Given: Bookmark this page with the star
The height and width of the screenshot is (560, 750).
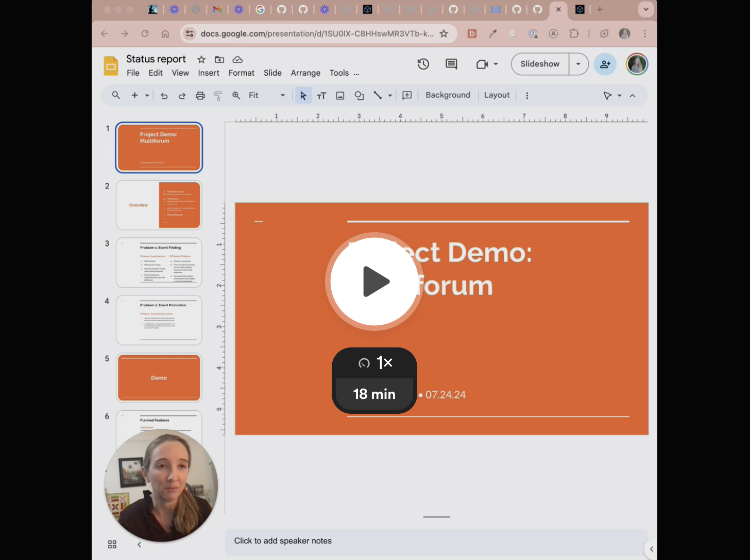Looking at the screenshot, I should pyautogui.click(x=444, y=33).
